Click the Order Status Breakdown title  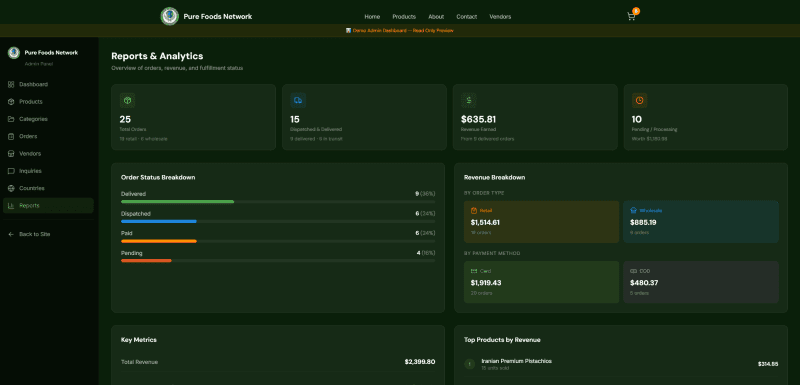158,177
